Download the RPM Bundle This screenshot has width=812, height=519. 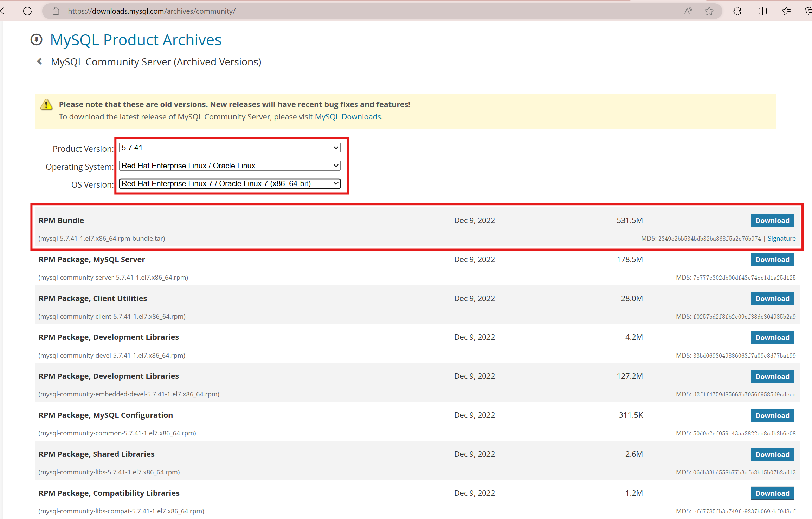pyautogui.click(x=772, y=221)
